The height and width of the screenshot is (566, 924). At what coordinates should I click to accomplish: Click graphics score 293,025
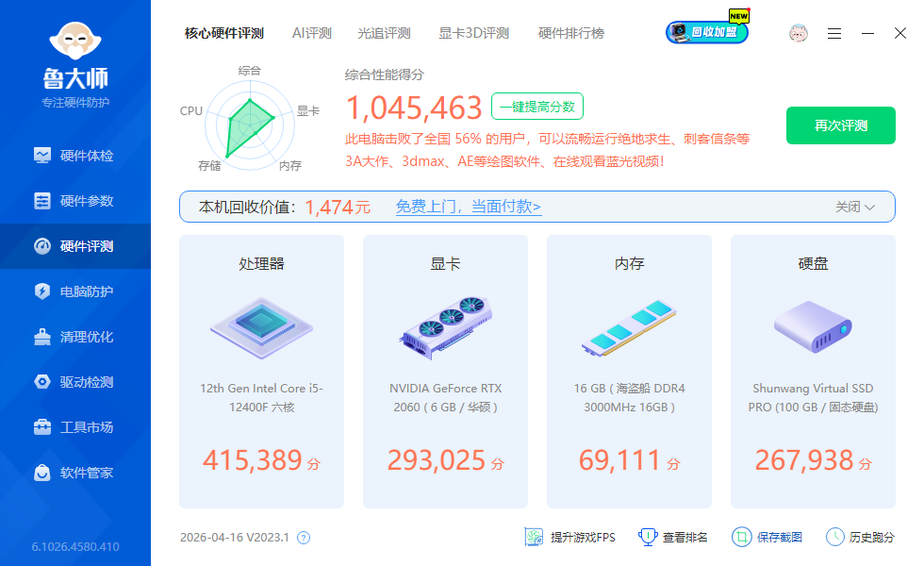click(x=436, y=460)
